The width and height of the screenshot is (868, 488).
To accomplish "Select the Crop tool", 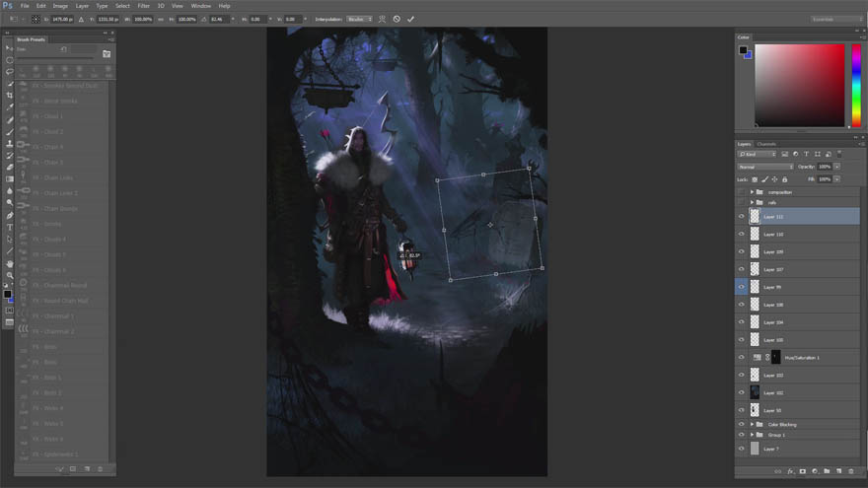I will 10,96.
